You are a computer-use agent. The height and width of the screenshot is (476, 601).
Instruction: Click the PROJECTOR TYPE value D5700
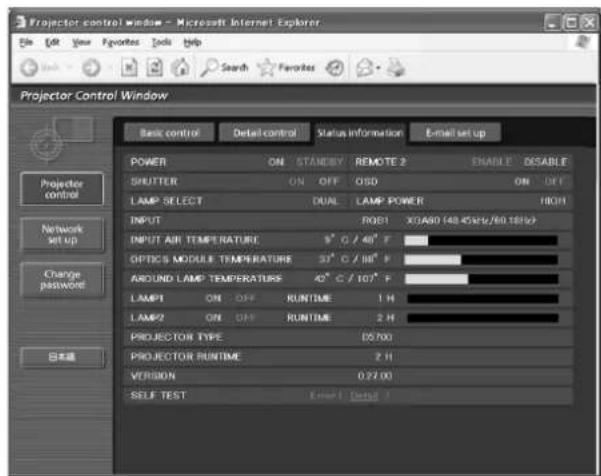(x=377, y=337)
